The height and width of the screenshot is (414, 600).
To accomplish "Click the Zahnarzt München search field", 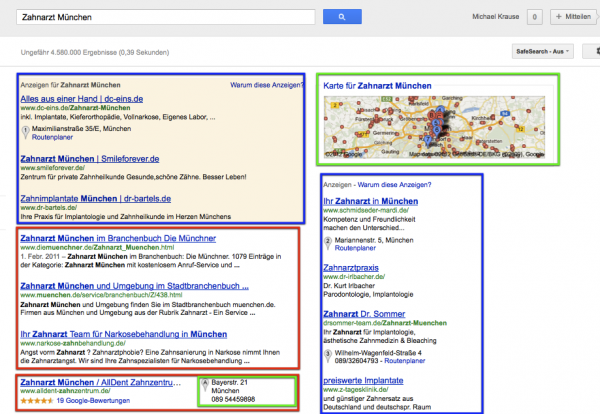I will pyautogui.click(x=166, y=17).
